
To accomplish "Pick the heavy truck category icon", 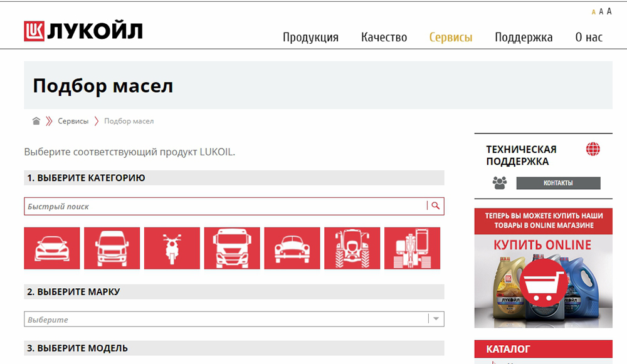I will (232, 248).
